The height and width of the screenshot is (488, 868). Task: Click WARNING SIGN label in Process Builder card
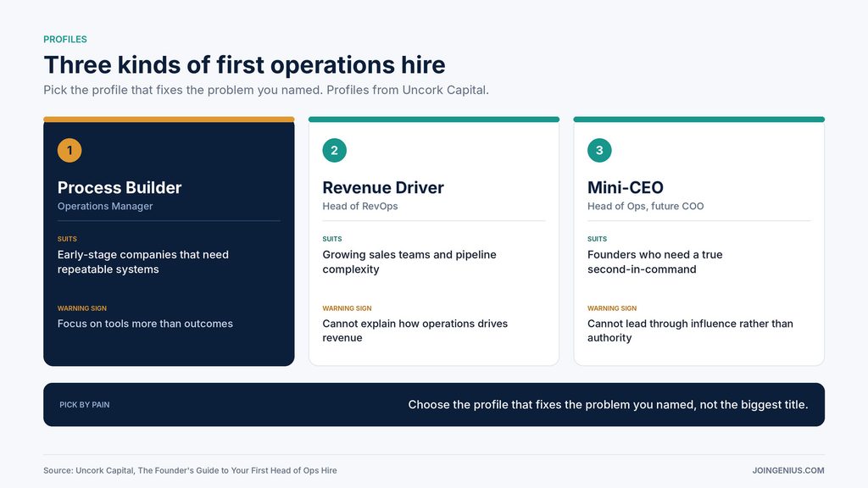pos(82,308)
